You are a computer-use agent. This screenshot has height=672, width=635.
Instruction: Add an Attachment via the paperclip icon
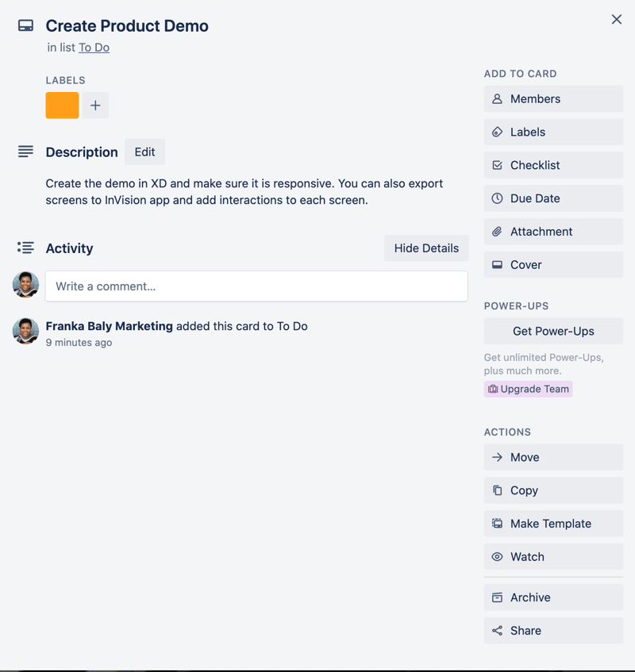tap(553, 232)
